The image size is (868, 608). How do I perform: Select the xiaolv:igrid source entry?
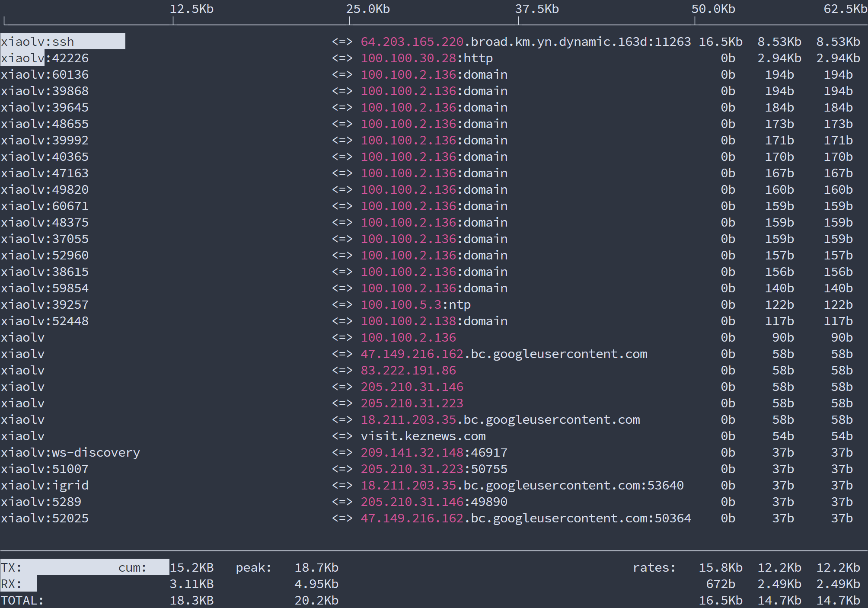(45, 485)
